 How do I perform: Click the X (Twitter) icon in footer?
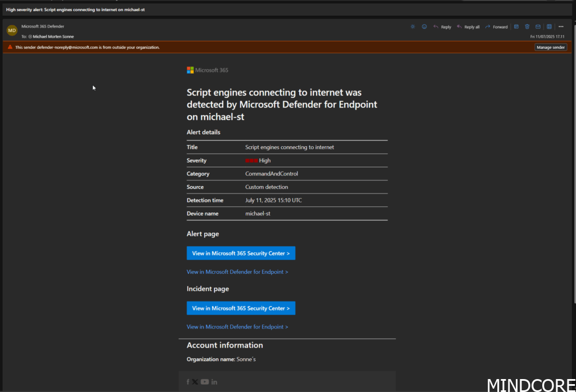[x=195, y=382]
